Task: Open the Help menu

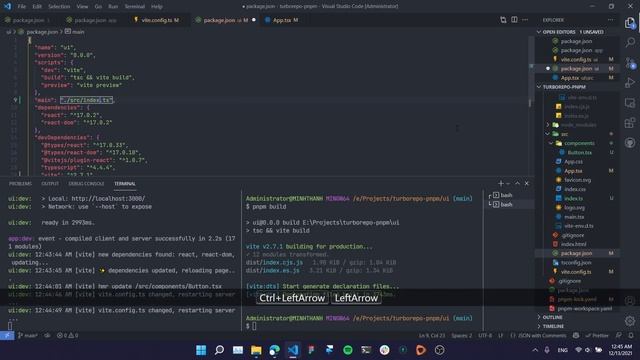Action: [157, 7]
